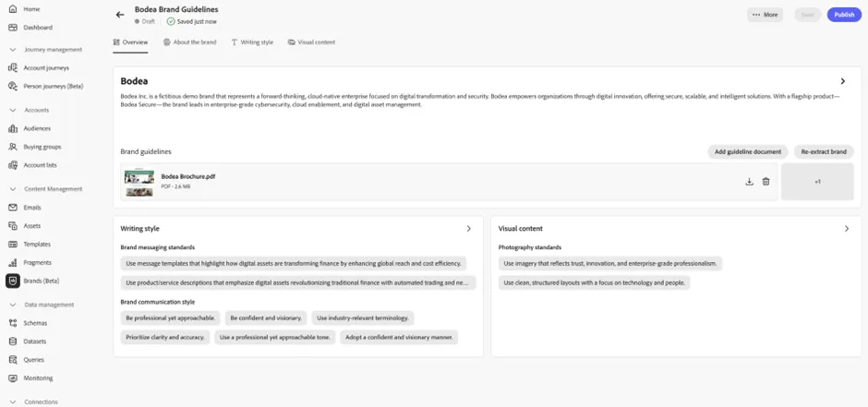Click 'Be professional yet approachable.' chip

pos(171,318)
